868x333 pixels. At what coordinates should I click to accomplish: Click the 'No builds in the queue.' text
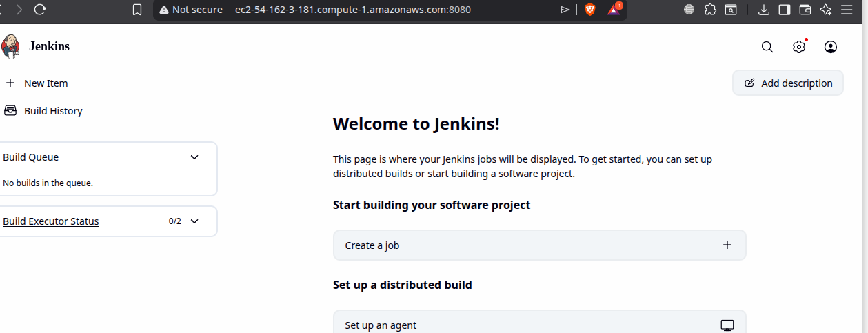click(x=48, y=183)
